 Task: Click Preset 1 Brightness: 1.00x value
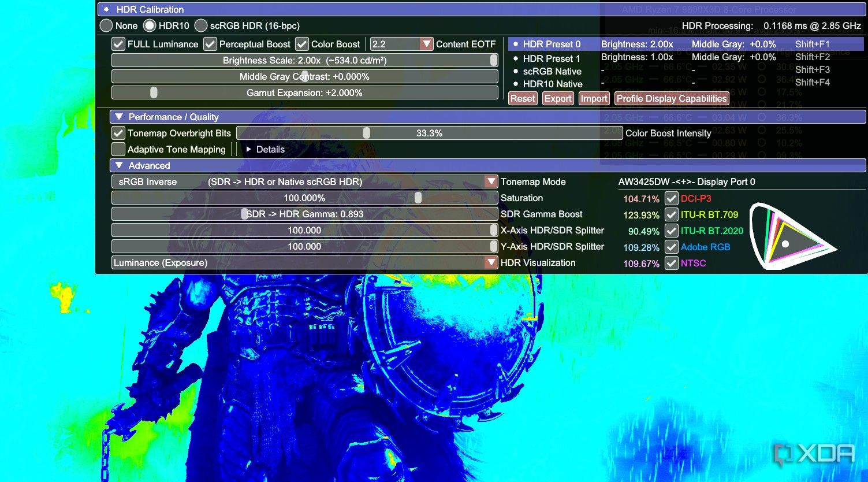pos(637,57)
